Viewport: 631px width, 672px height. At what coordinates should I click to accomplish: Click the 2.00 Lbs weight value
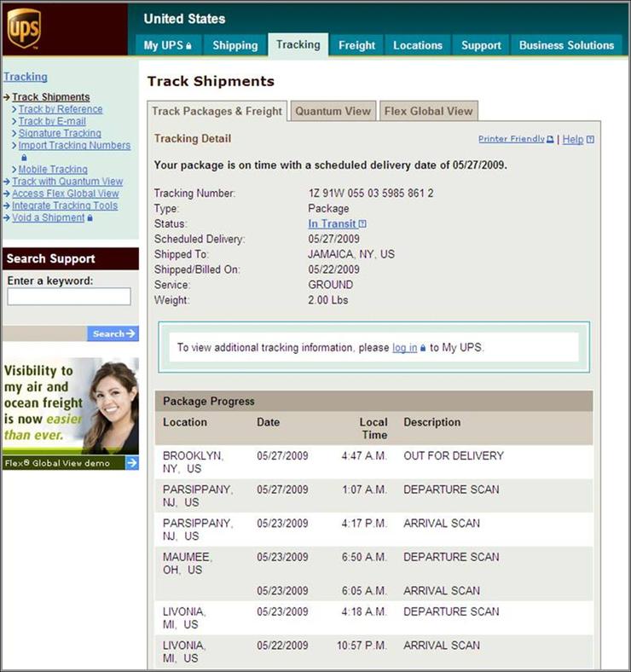click(328, 300)
